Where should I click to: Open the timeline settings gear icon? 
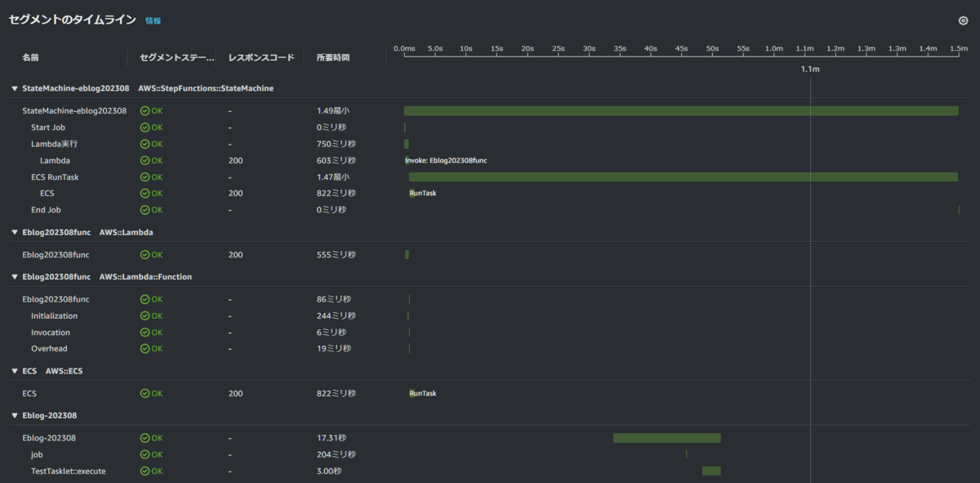coord(962,20)
